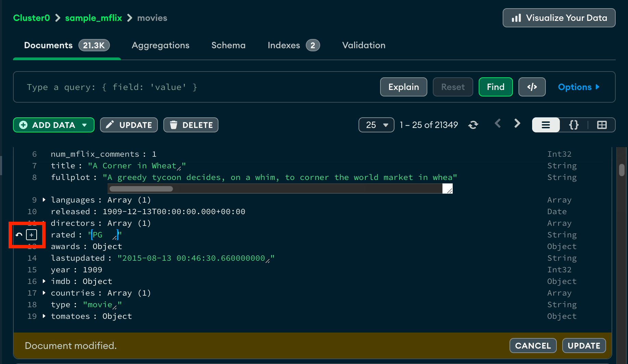Switch to the Aggregations tab

161,45
